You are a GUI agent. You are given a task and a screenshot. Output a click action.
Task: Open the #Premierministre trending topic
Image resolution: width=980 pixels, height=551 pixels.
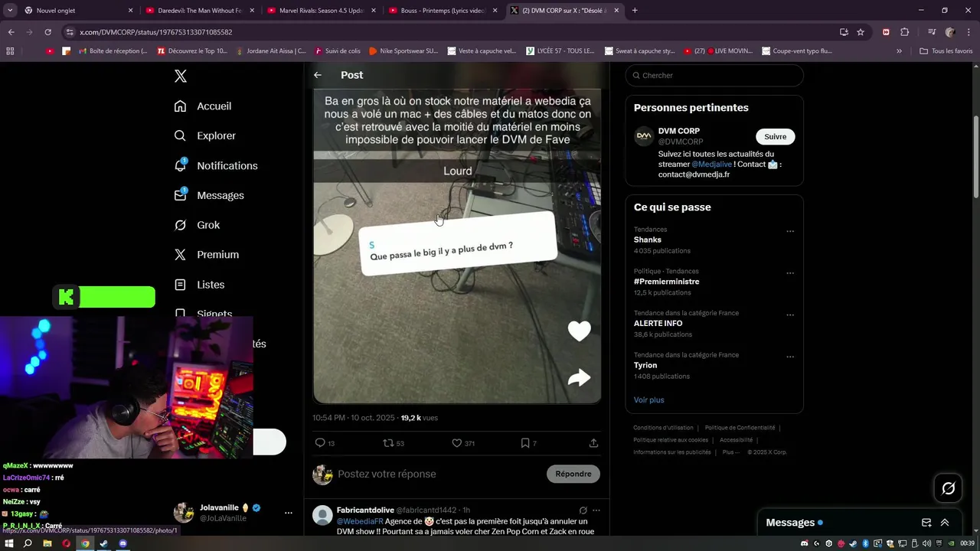click(x=666, y=282)
